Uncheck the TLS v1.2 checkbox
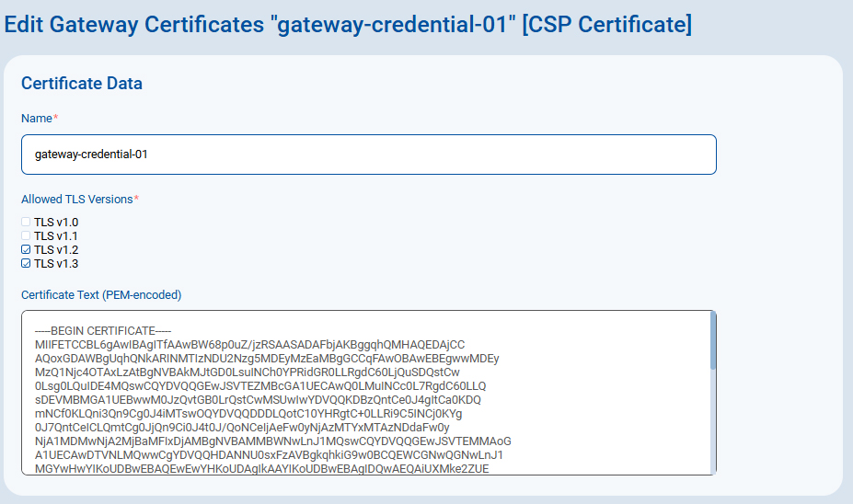 (x=26, y=250)
